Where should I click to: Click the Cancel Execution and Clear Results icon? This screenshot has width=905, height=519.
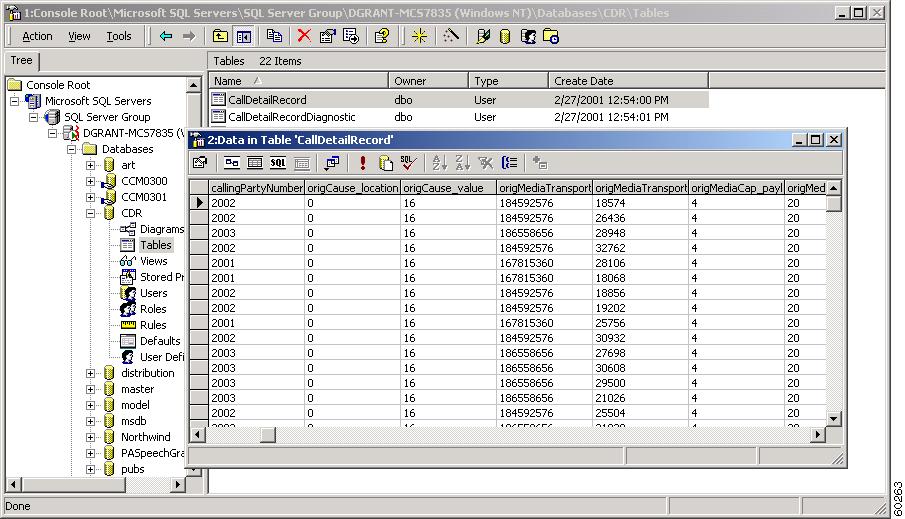[386, 163]
